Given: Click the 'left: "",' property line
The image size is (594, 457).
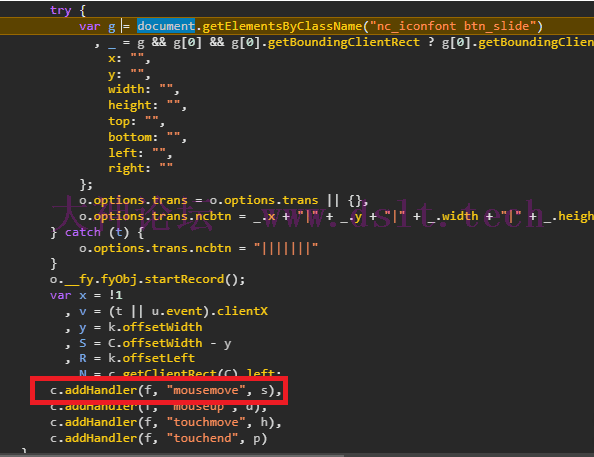Looking at the screenshot, I should coord(140,153).
